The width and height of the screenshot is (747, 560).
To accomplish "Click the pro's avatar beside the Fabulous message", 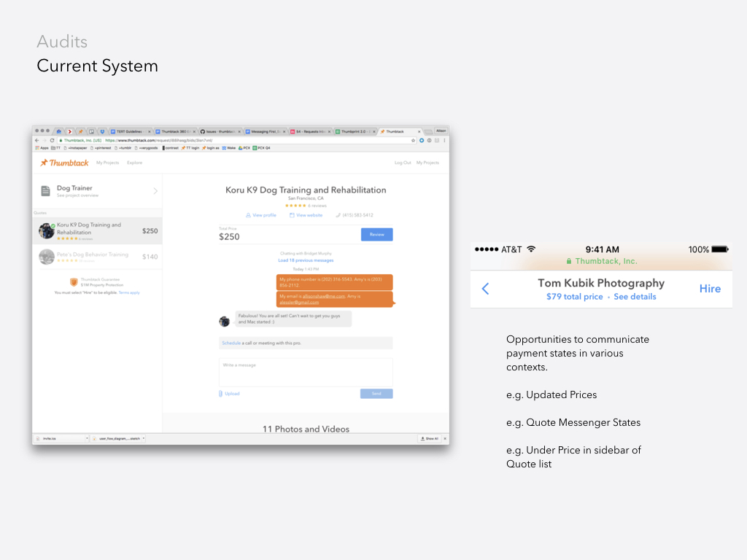I will pos(225,322).
